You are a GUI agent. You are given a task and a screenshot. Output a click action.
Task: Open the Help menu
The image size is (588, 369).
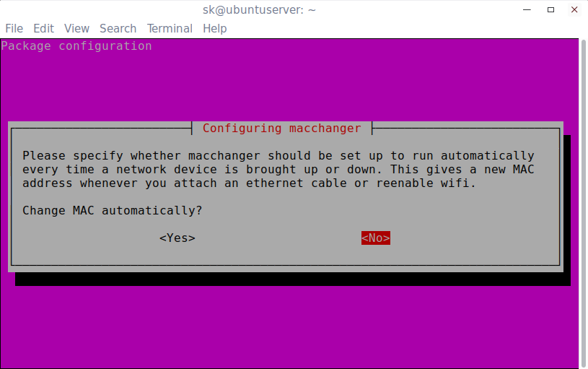pos(214,29)
